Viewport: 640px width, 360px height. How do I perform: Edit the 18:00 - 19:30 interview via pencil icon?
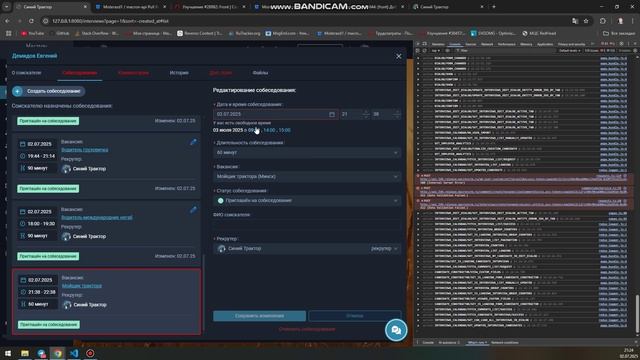click(x=193, y=209)
